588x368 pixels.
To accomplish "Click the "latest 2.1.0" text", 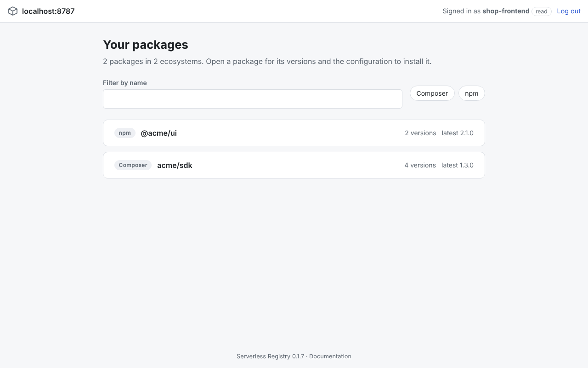I will [x=458, y=133].
